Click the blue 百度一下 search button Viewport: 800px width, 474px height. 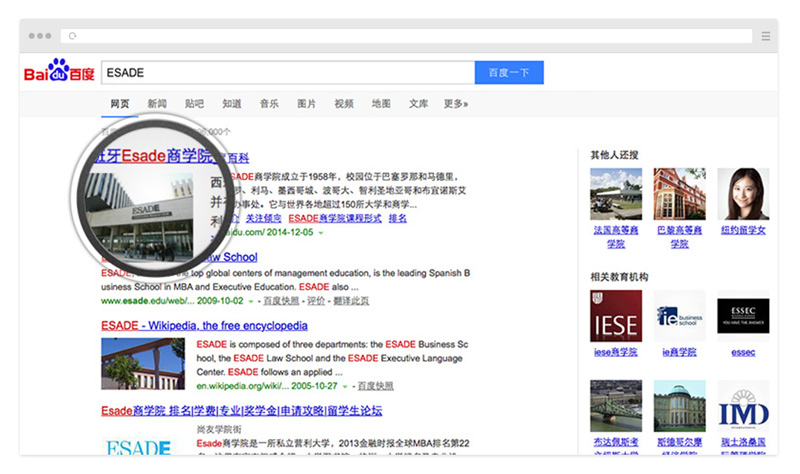[509, 72]
